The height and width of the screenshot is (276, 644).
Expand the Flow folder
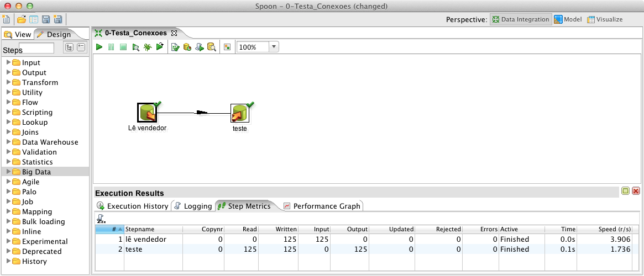(9, 102)
